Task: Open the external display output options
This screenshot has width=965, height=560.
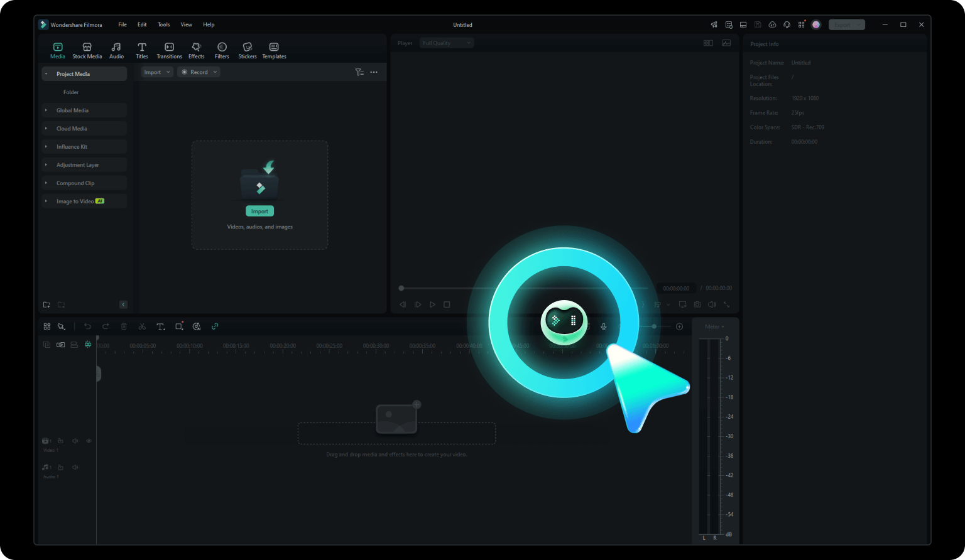Action: [x=682, y=304]
